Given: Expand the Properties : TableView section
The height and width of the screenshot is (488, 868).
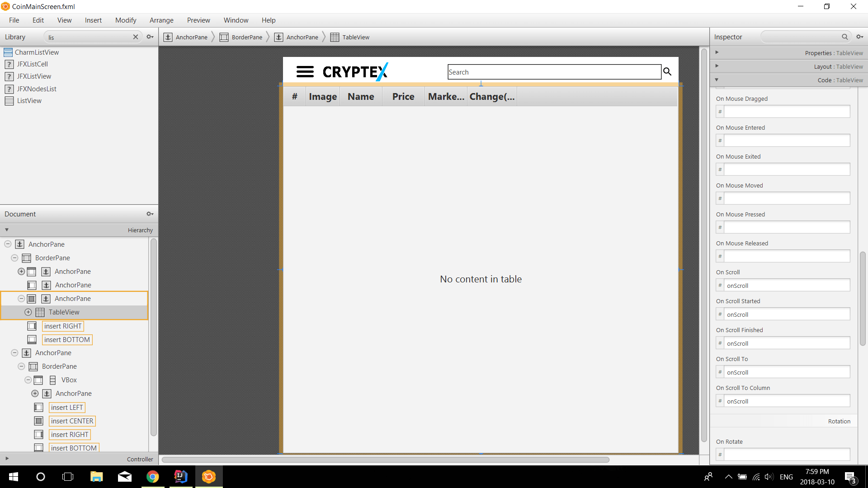Looking at the screenshot, I should click(x=717, y=52).
